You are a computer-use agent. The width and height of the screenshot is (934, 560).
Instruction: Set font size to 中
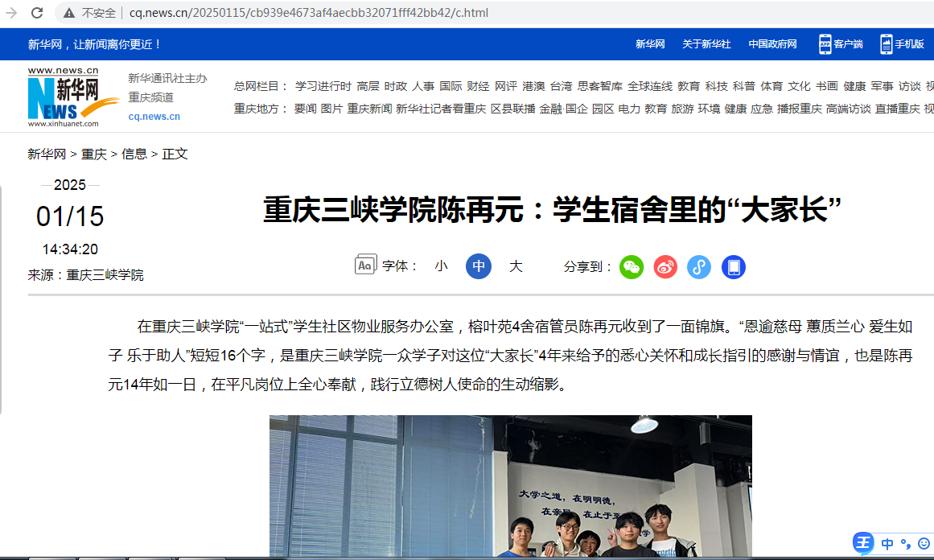pyautogui.click(x=479, y=266)
